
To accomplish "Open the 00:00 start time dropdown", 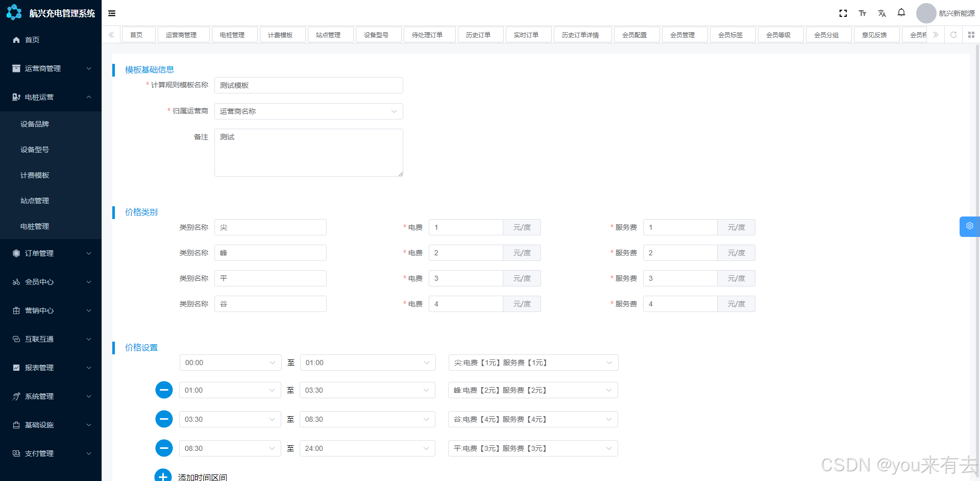I will 230,363.
